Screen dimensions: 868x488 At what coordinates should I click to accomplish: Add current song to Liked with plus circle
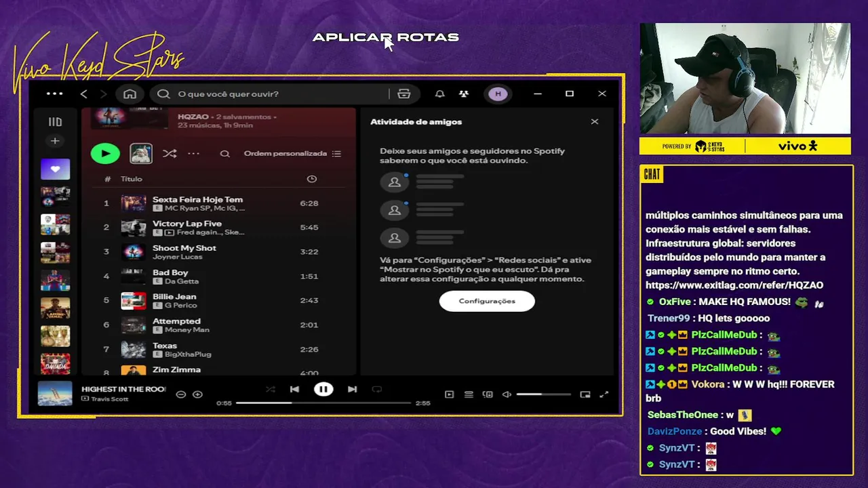(x=197, y=394)
